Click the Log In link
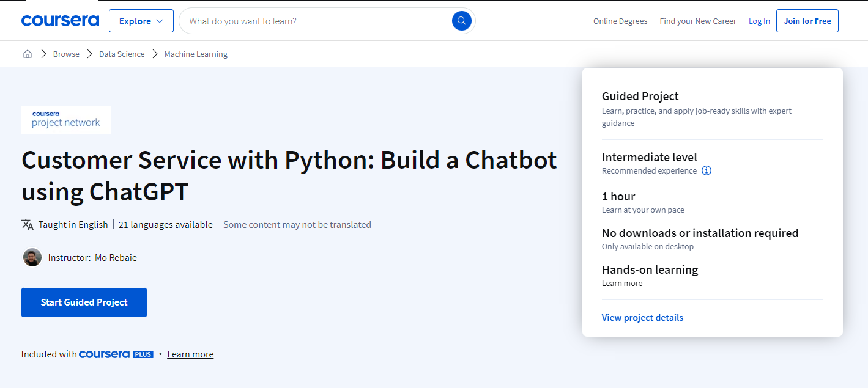The height and width of the screenshot is (388, 868). coord(759,21)
